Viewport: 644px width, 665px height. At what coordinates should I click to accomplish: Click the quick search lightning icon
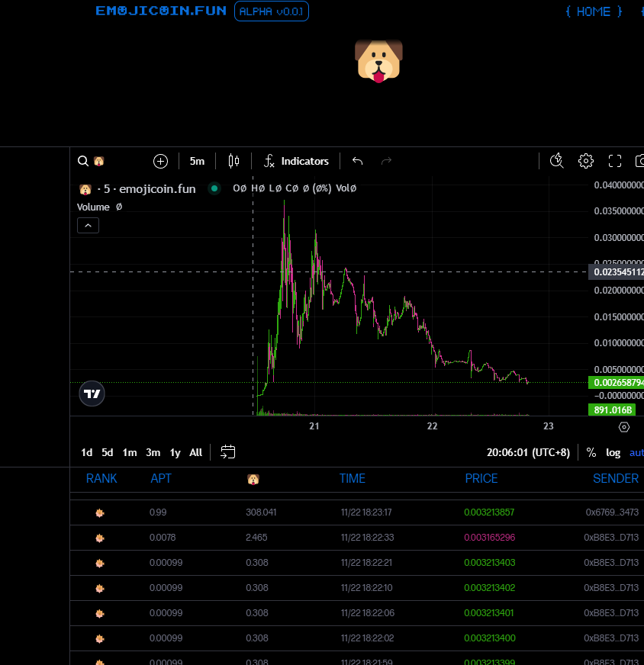click(556, 161)
